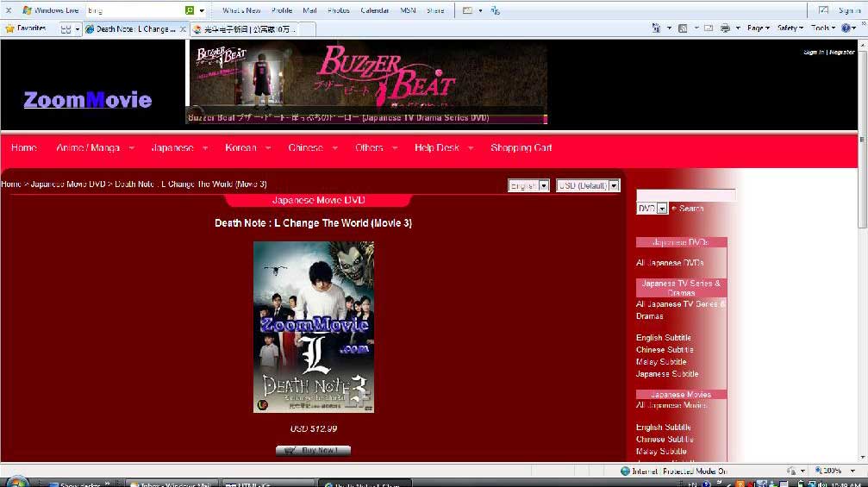The width and height of the screenshot is (868, 487).
Task: Click the Windows Start orb
Action: tap(16, 482)
